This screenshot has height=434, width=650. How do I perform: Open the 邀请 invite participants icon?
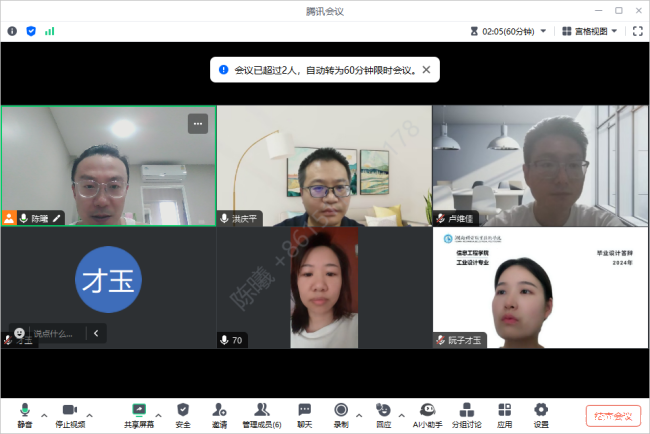219,414
